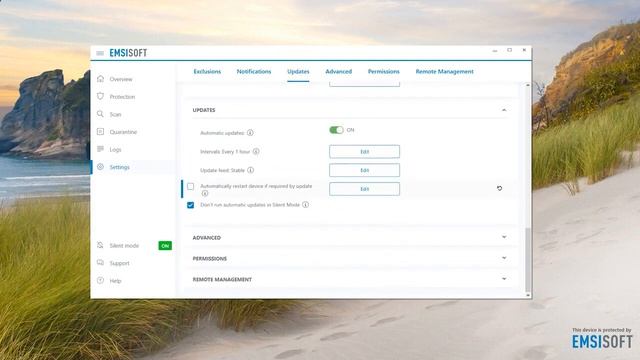
Task: Select the Silent mode bell icon
Action: (x=100, y=245)
